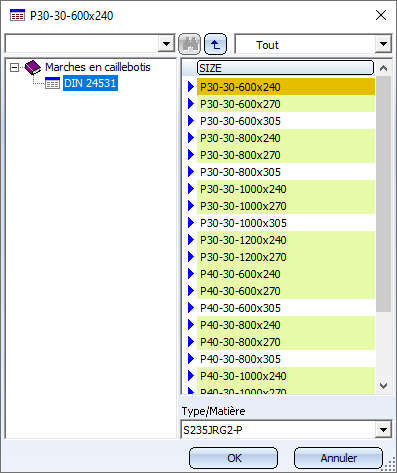
Task: Open the Tout filter dropdown
Action: click(383, 44)
